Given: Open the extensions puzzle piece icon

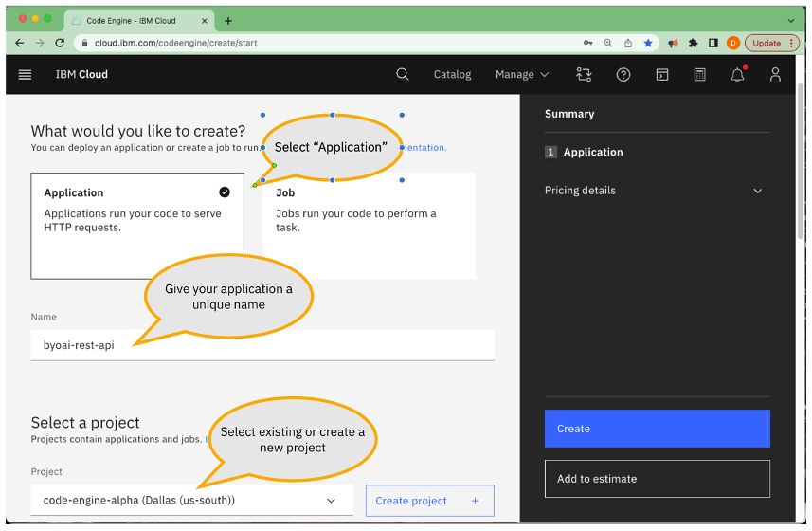Looking at the screenshot, I should pyautogui.click(x=693, y=43).
